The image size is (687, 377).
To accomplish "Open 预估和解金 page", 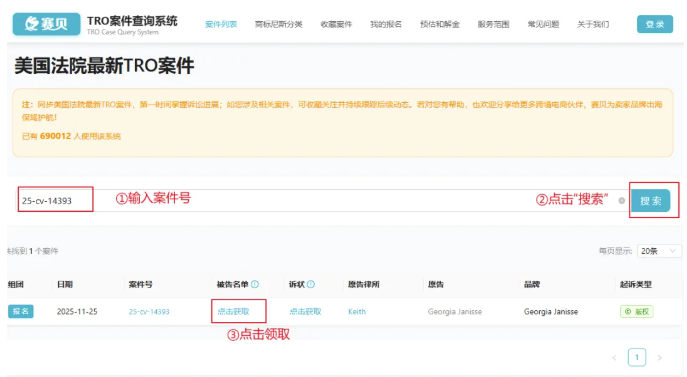I will point(439,24).
